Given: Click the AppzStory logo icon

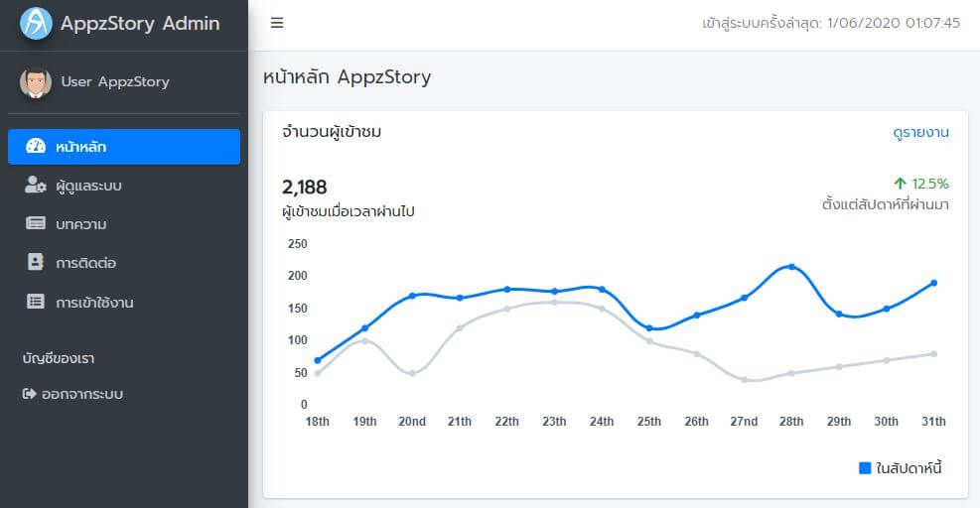Looking at the screenshot, I should click(x=36, y=24).
